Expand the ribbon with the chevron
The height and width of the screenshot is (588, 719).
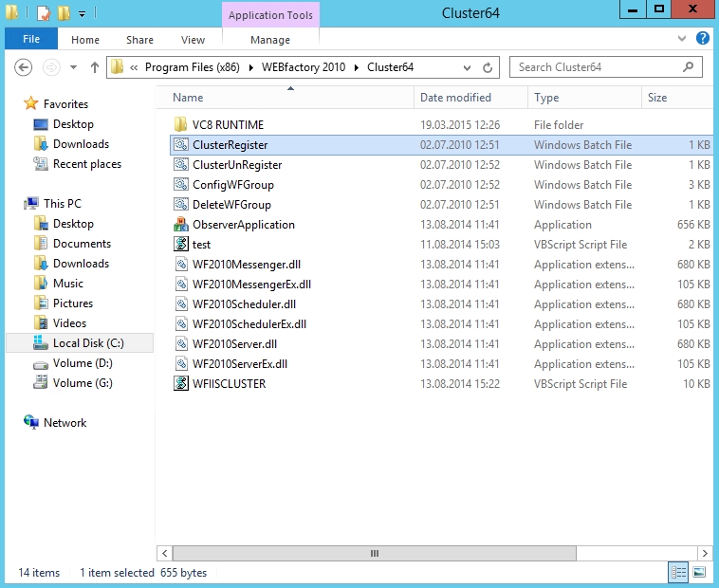[682, 39]
